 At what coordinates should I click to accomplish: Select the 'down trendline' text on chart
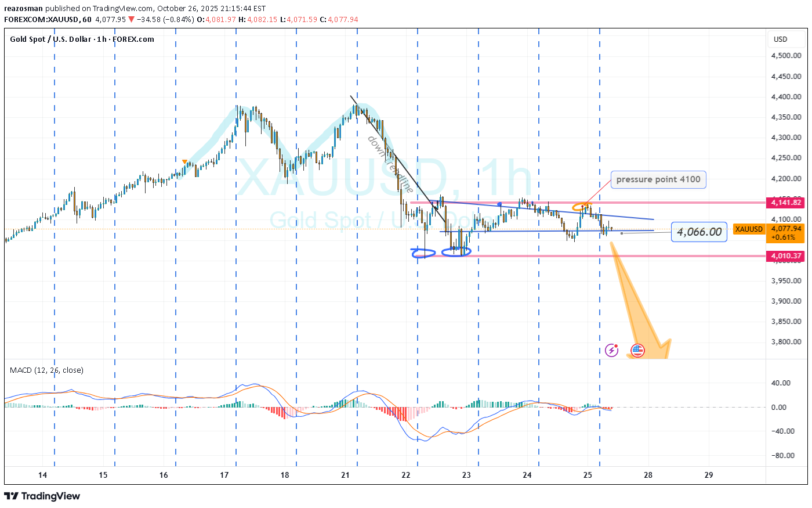[390, 164]
